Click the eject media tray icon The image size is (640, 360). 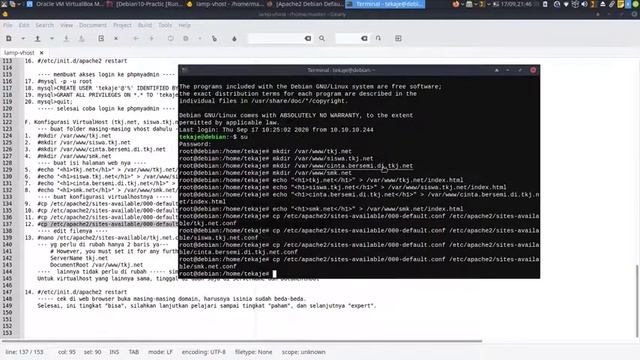(603, 4)
